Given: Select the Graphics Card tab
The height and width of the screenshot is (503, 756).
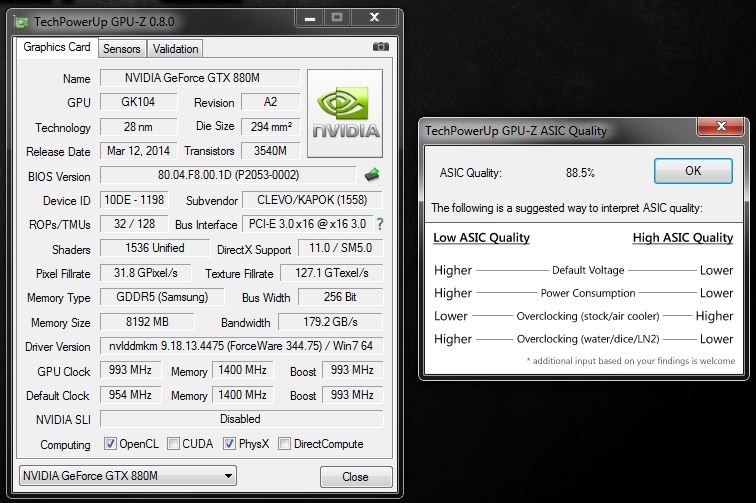Looking at the screenshot, I should (x=57, y=47).
